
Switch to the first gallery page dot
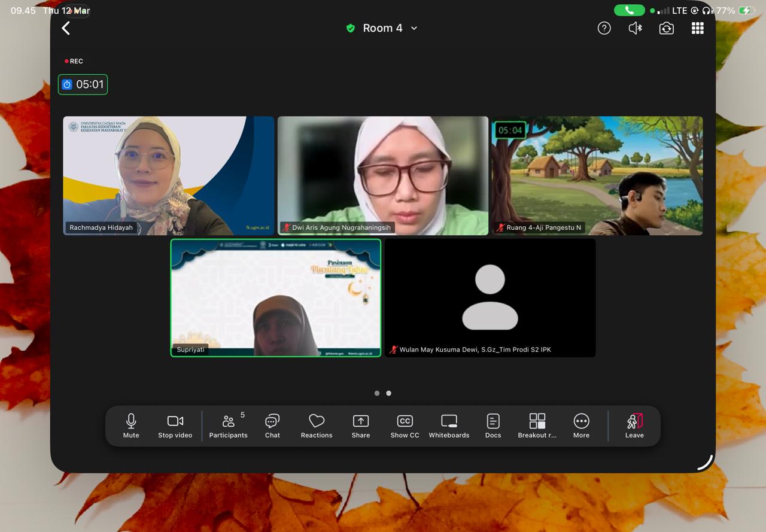(376, 393)
